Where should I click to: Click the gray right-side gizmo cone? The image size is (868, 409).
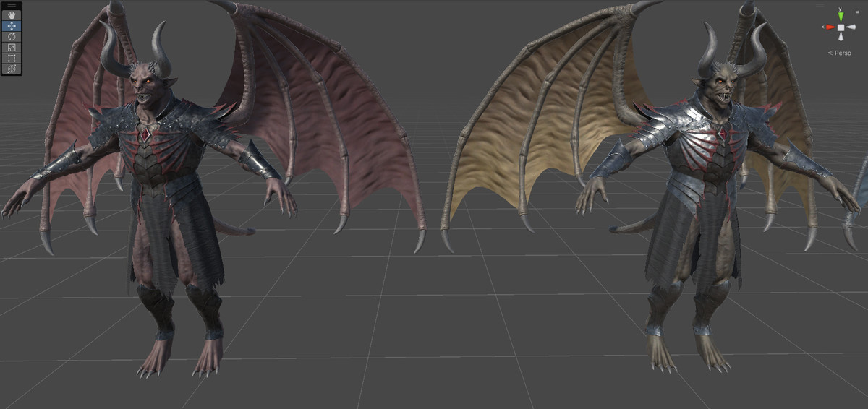click(x=853, y=27)
